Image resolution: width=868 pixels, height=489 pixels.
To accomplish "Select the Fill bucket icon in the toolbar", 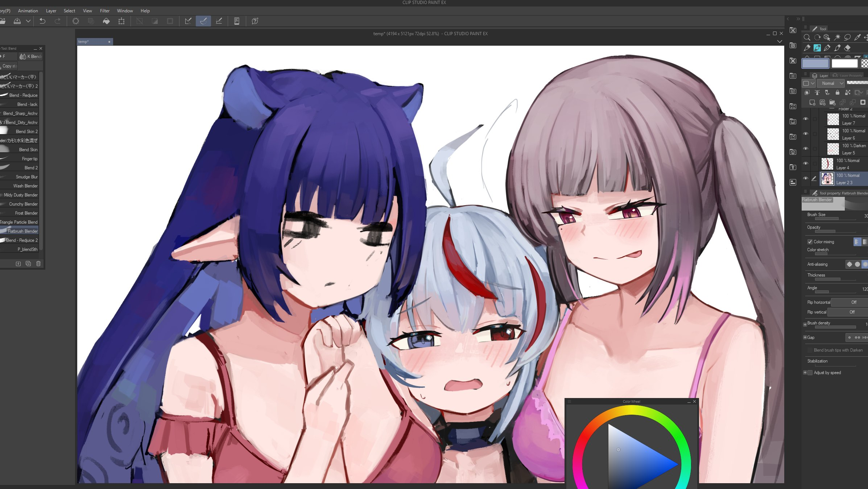I will (106, 21).
